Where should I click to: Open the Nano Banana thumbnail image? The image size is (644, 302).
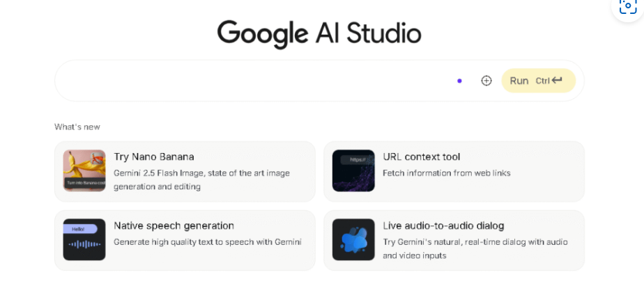click(84, 170)
